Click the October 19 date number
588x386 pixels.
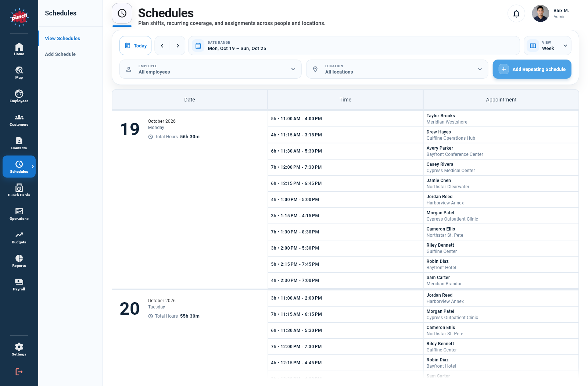(x=130, y=129)
